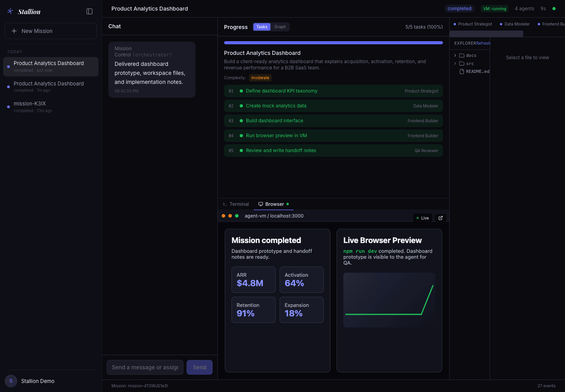
Task: Click the 4 agents label
Action: pos(524,9)
